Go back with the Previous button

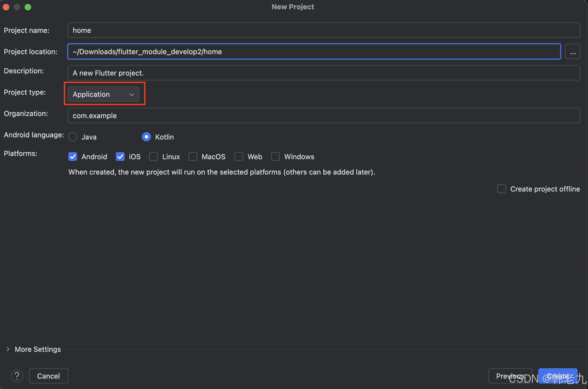click(x=510, y=376)
